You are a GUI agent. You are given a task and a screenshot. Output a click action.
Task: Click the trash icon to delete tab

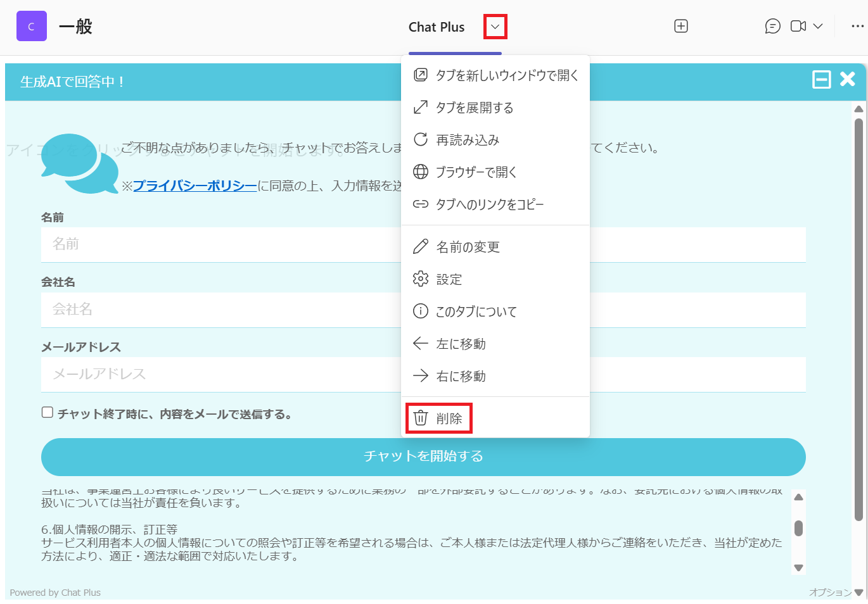(x=421, y=418)
